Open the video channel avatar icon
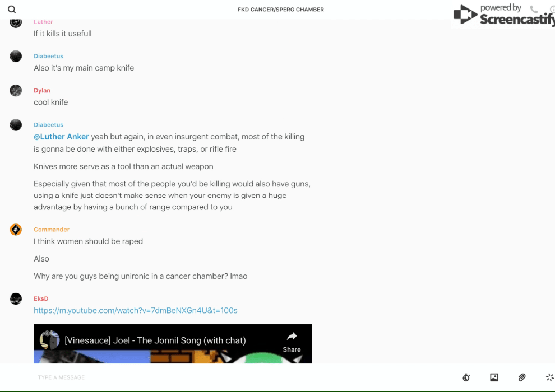555x392 pixels. pyautogui.click(x=49, y=340)
